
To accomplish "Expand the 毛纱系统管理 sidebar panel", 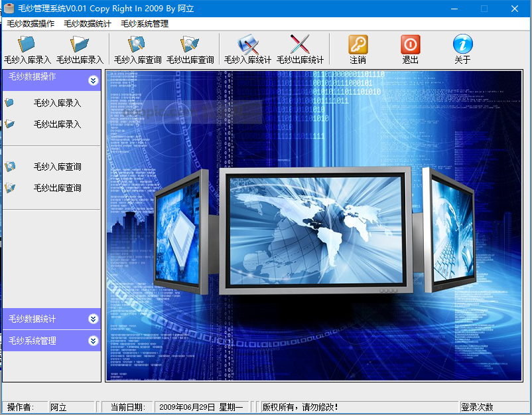I will point(94,341).
